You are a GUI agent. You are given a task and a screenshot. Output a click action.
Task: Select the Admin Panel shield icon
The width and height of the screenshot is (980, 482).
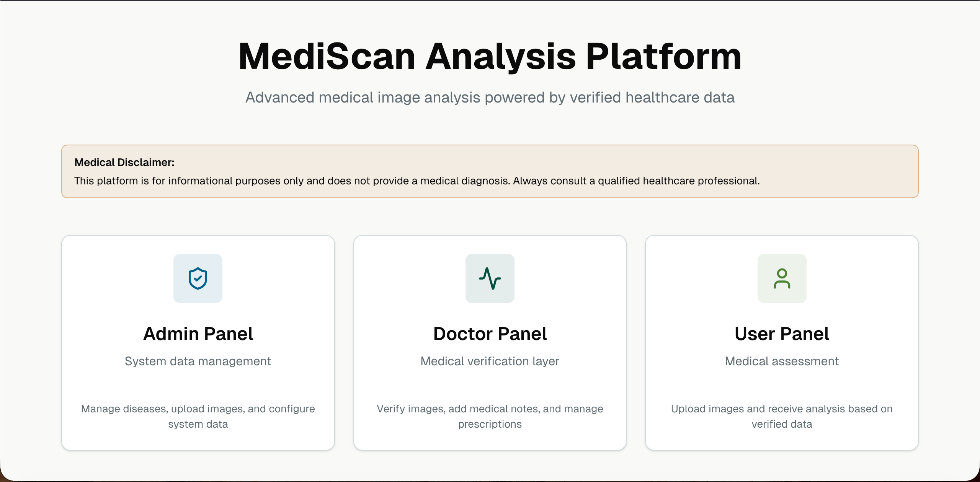pos(198,278)
